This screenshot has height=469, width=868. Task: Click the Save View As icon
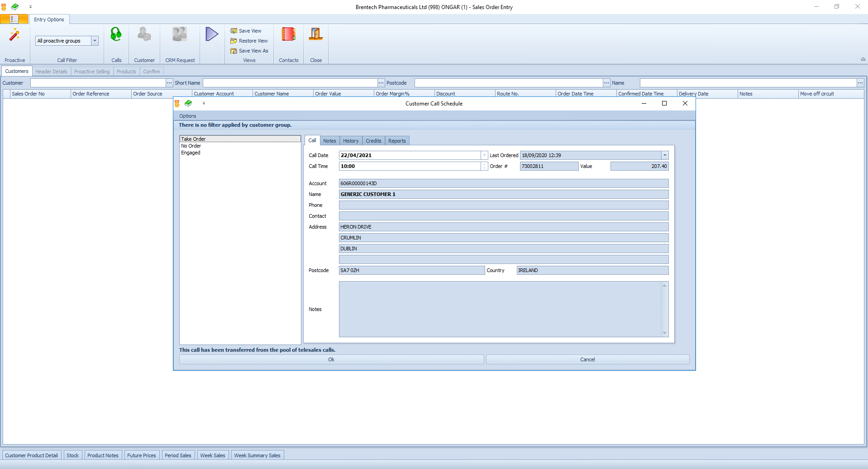234,51
